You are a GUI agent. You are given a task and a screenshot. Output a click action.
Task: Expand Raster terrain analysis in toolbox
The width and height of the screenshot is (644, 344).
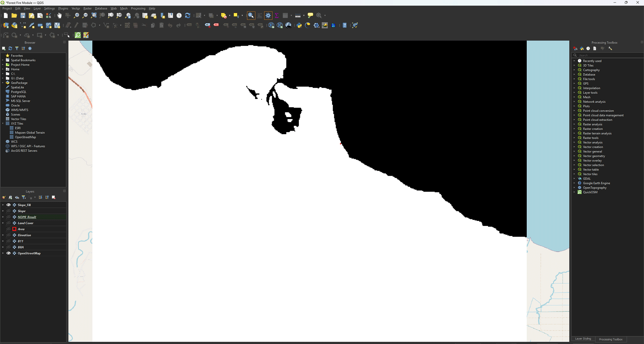(x=574, y=133)
